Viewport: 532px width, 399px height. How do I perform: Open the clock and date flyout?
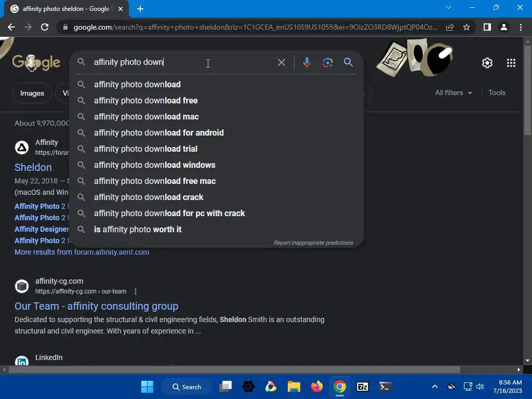(x=508, y=387)
